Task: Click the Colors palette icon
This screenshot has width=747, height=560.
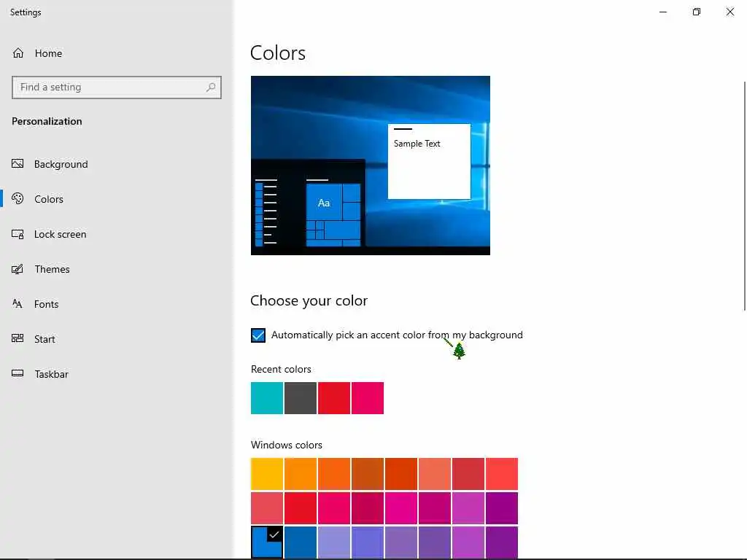Action: point(18,198)
